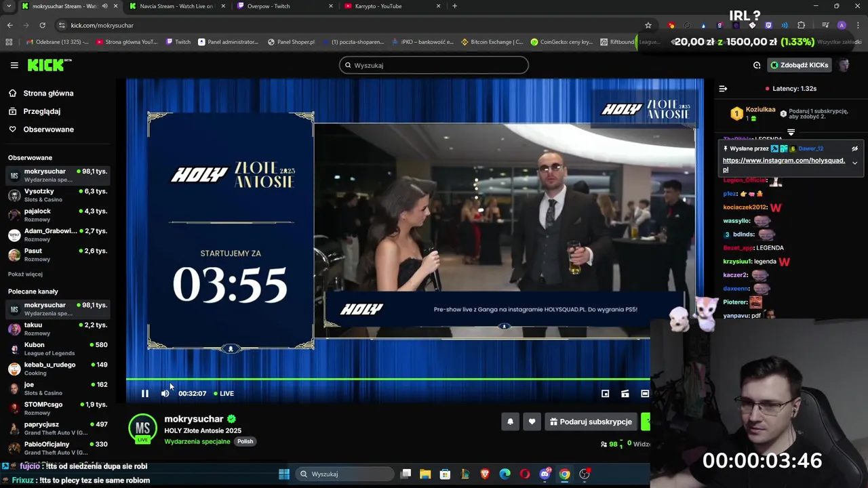Switch player to theater mode
The image size is (868, 488).
click(645, 393)
